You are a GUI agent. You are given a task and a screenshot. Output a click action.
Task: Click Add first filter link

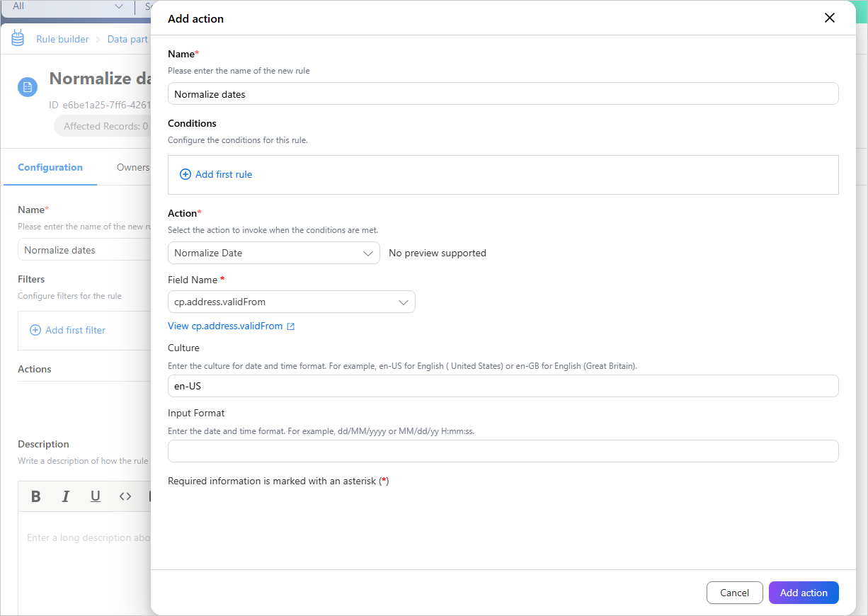click(67, 330)
